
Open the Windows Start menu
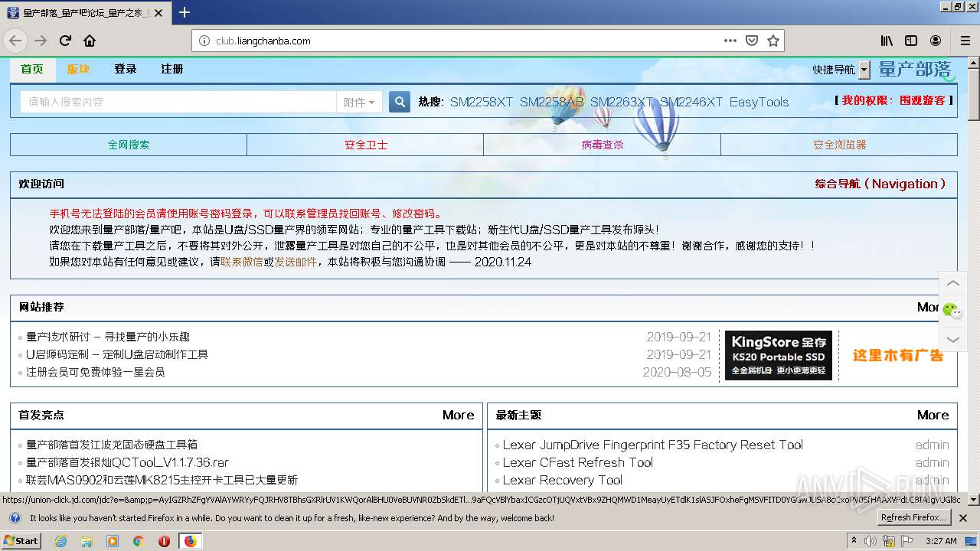[x=21, y=540]
